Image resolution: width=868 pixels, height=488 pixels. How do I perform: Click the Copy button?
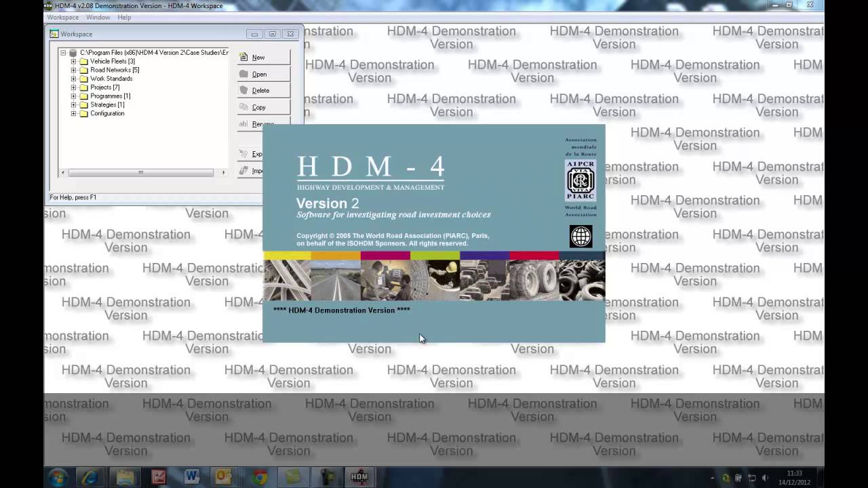[263, 107]
